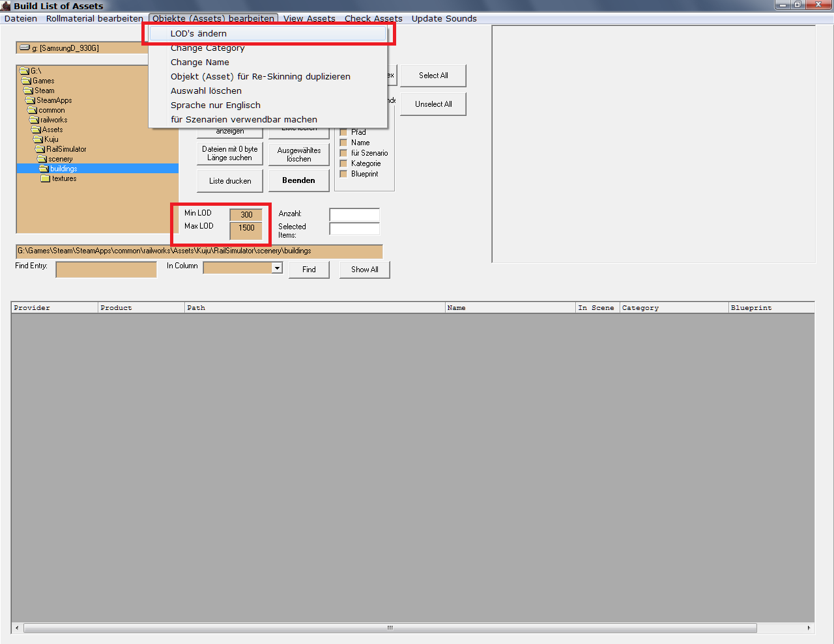This screenshot has height=644, width=834.
Task: Click the Selected Items text field
Action: tap(354, 229)
